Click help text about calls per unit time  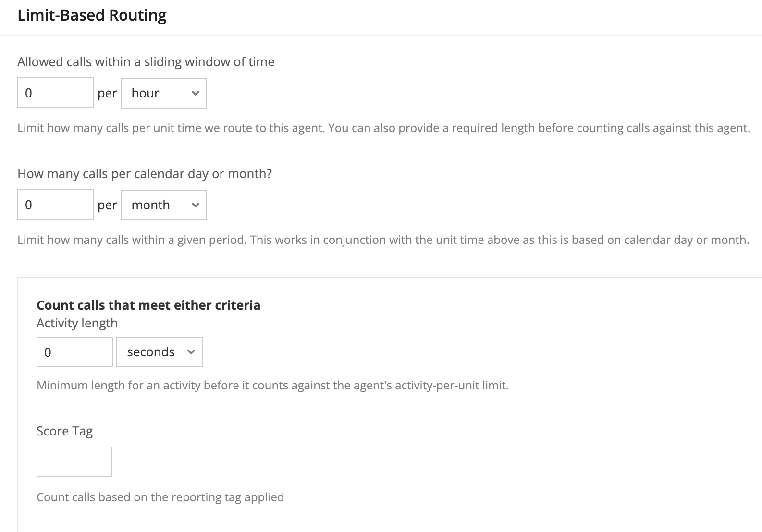coord(384,128)
